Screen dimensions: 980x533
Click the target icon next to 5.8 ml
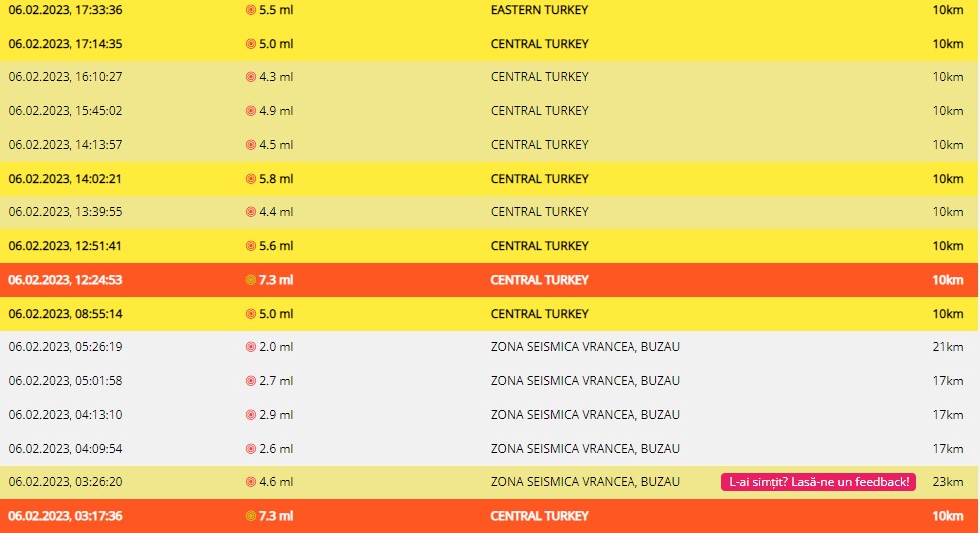tap(250, 179)
